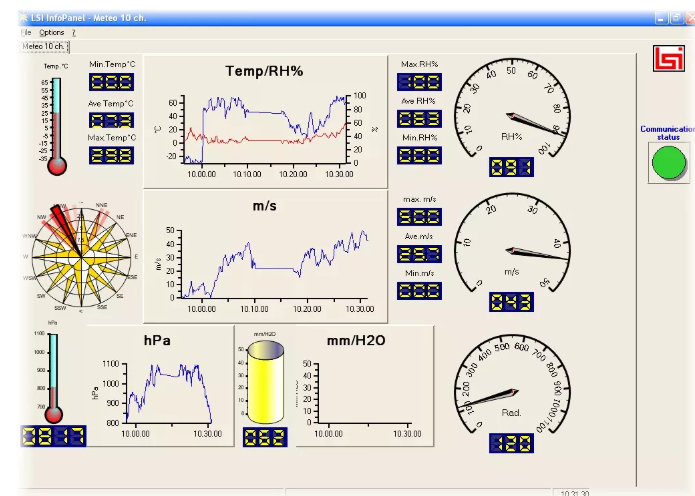Select the Meteo 10 ch. tab
695x496 pixels.
(x=44, y=46)
